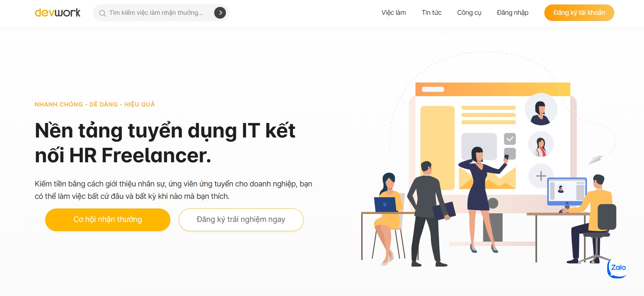Click the Đăng ký trải nghiệm ngay button
644x296 pixels.
[241, 220]
